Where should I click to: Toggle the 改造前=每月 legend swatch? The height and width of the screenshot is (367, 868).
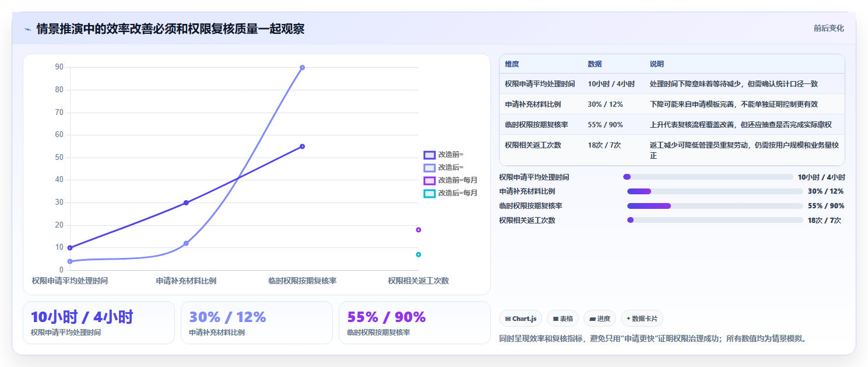pos(429,180)
